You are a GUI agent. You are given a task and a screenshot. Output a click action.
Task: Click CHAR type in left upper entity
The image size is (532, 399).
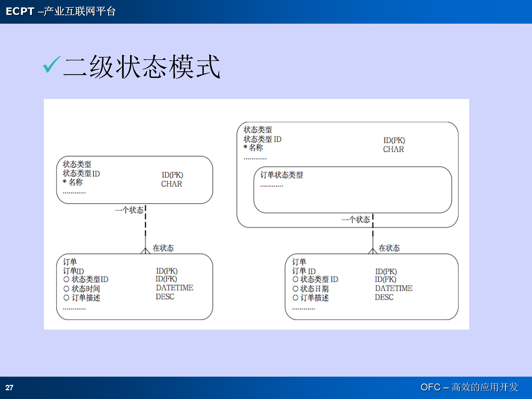172,184
